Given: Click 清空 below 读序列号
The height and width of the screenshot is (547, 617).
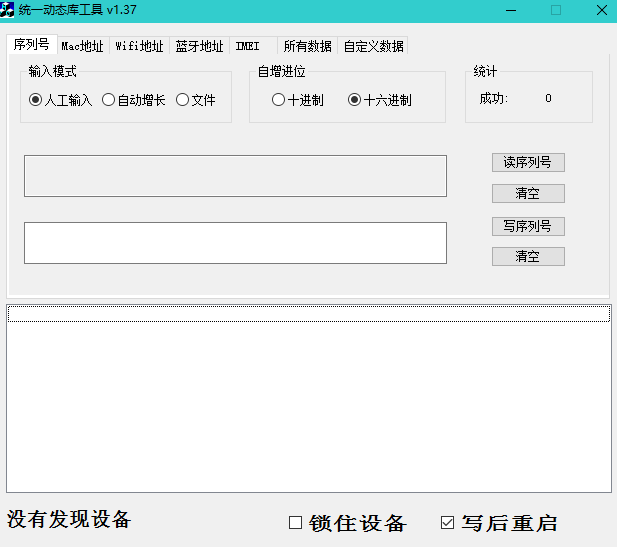Looking at the screenshot, I should (x=528, y=193).
